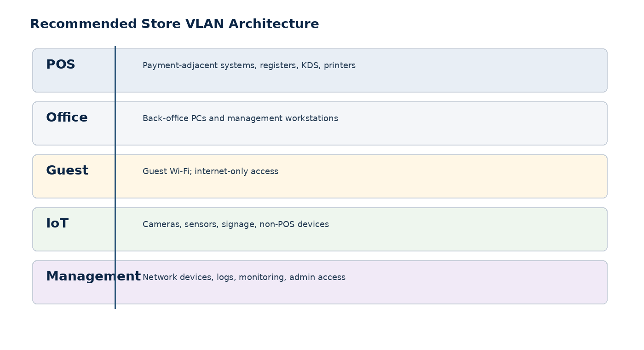Select the POS VLAN label
Viewport: 644px width, 350px height.
tap(60, 65)
